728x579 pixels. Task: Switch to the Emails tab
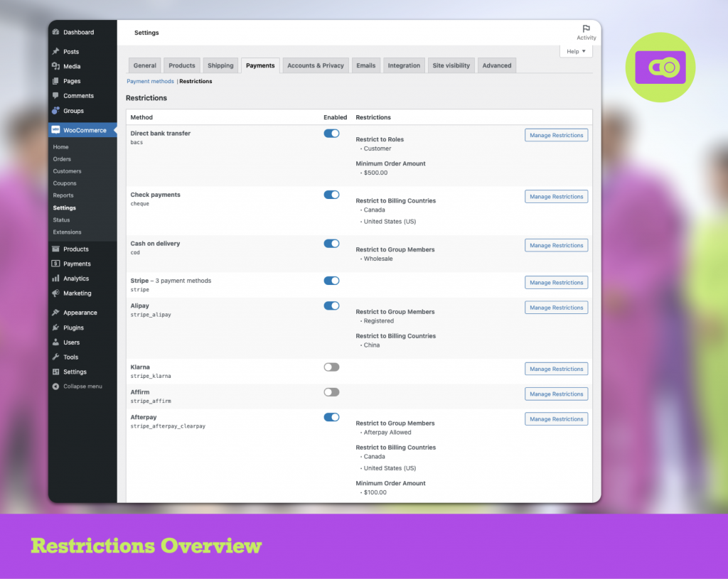(x=366, y=65)
